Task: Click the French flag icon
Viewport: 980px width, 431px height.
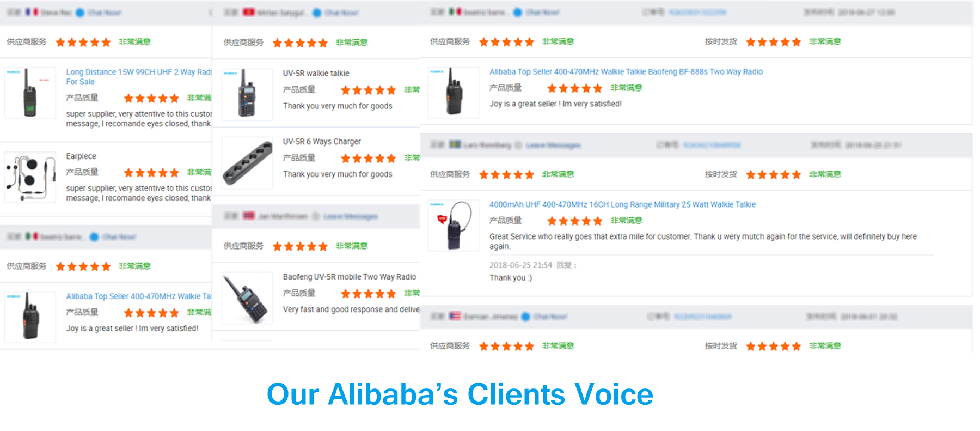Action: [x=32, y=12]
